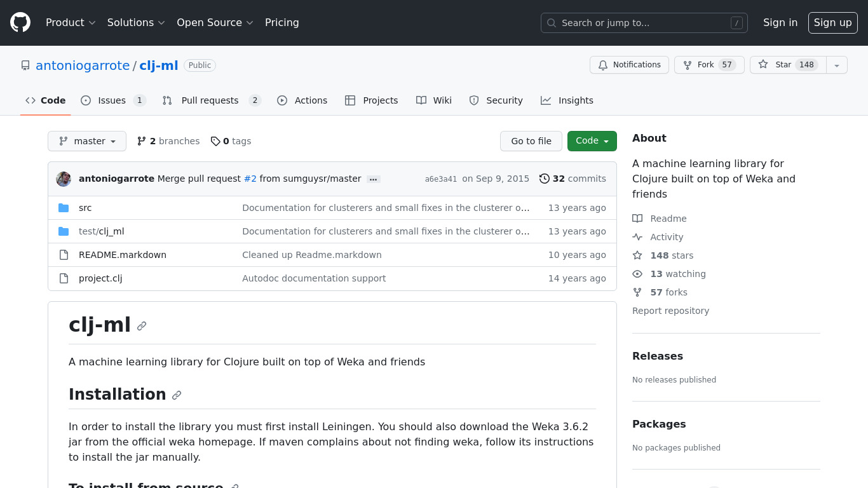This screenshot has width=868, height=488.
Task: Click the src folder icon
Action: pyautogui.click(x=64, y=208)
